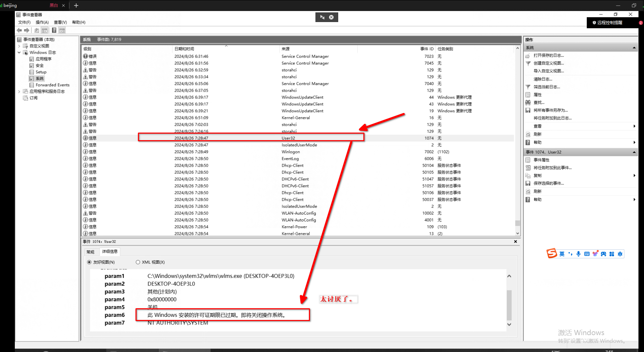The height and width of the screenshot is (352, 644).
Task: Switch to the 常规 tab
Action: [x=90, y=252]
